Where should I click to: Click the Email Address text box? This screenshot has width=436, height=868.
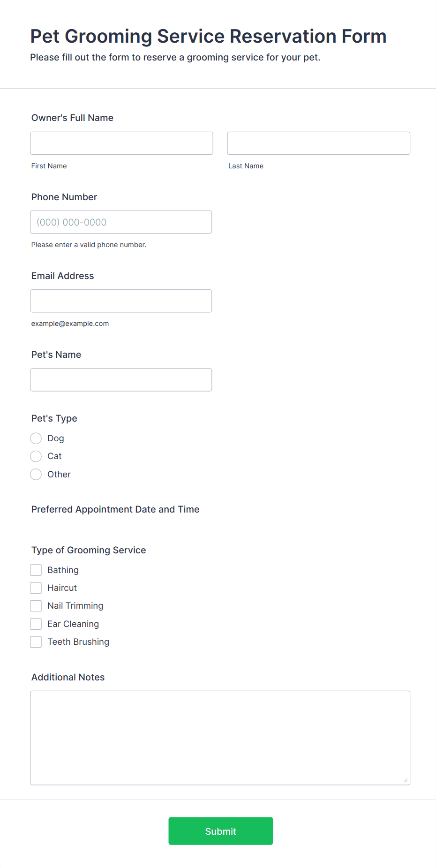click(121, 301)
